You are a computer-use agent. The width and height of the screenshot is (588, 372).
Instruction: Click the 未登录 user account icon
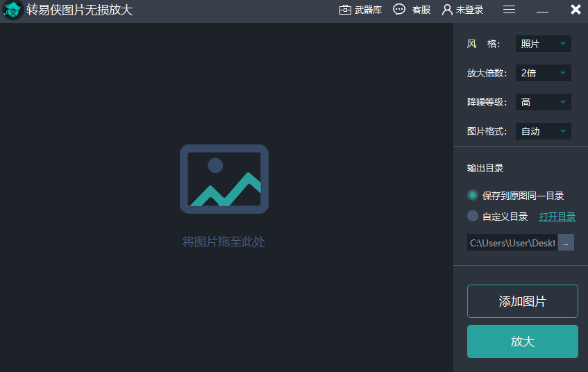coord(447,10)
